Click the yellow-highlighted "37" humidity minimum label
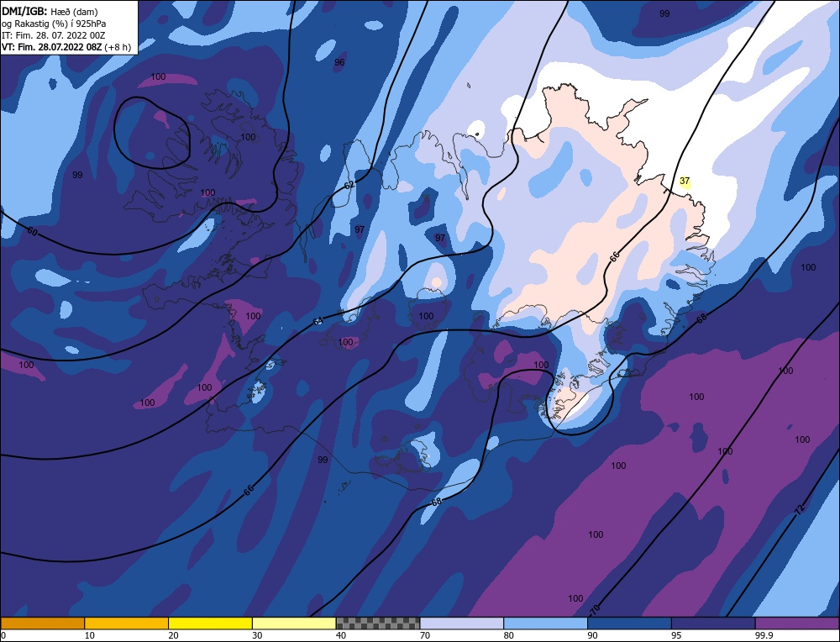This screenshot has height=642, width=840. (x=684, y=182)
